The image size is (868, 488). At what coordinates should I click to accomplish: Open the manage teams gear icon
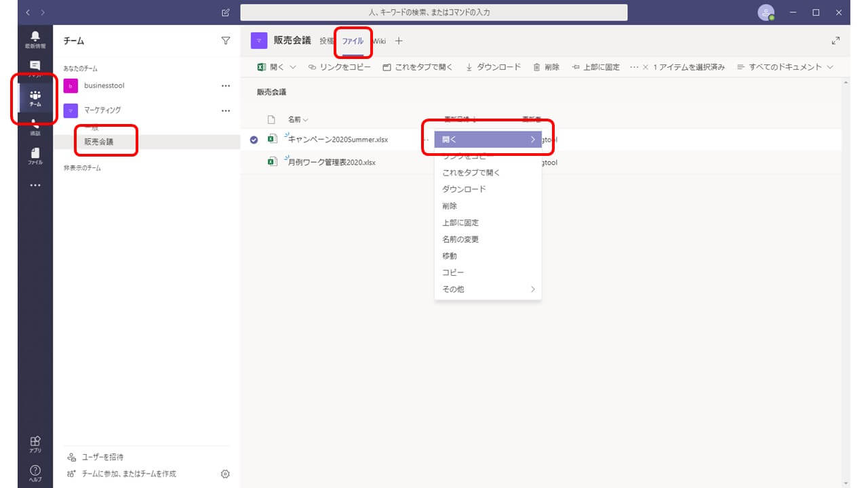226,474
